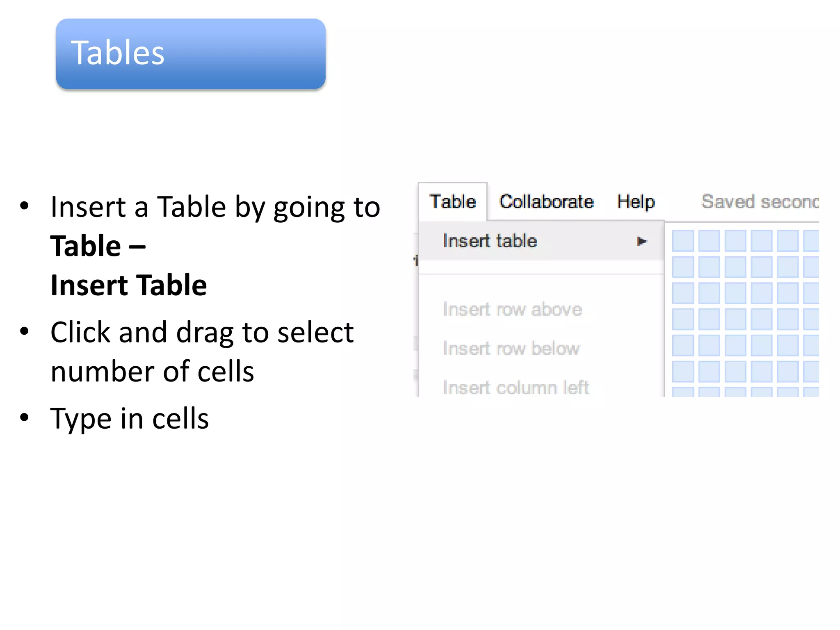
Task: Select third column, third row grid cell
Action: tap(735, 293)
